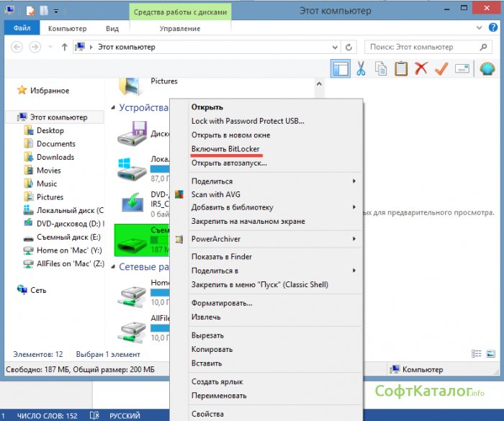Click the Copy pages toolbar icon
This screenshot has height=421, width=504.
tap(381, 69)
